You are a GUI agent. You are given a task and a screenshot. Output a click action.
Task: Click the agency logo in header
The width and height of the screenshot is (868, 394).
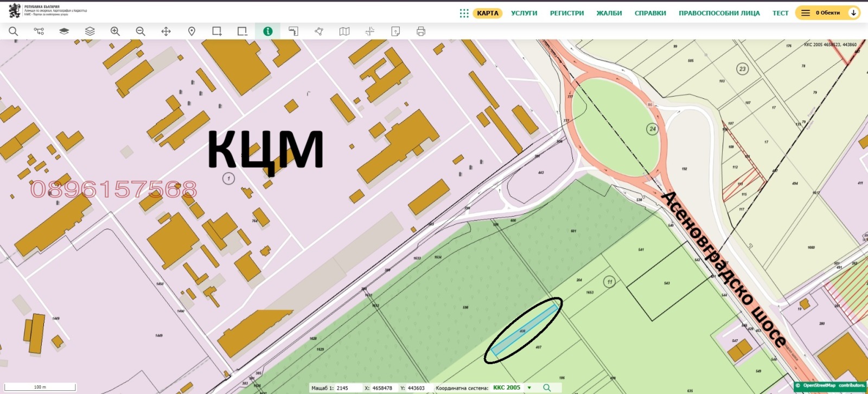[x=48, y=11]
